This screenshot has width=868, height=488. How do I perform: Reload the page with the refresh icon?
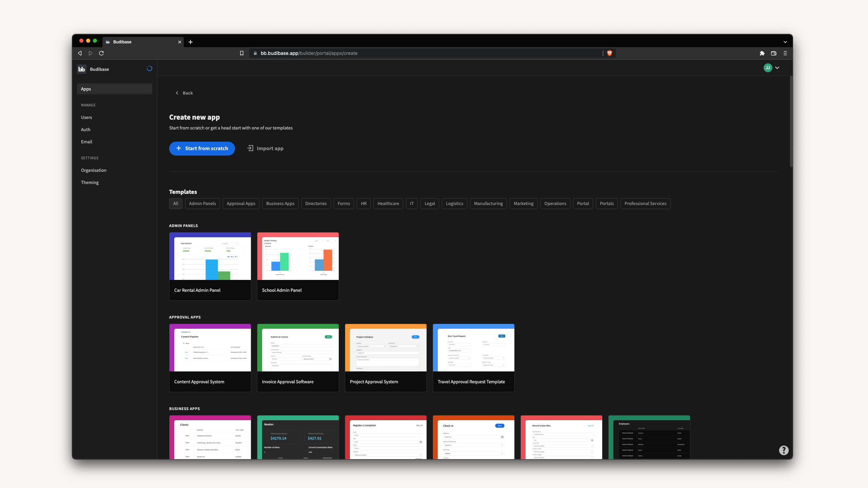pyautogui.click(x=101, y=53)
